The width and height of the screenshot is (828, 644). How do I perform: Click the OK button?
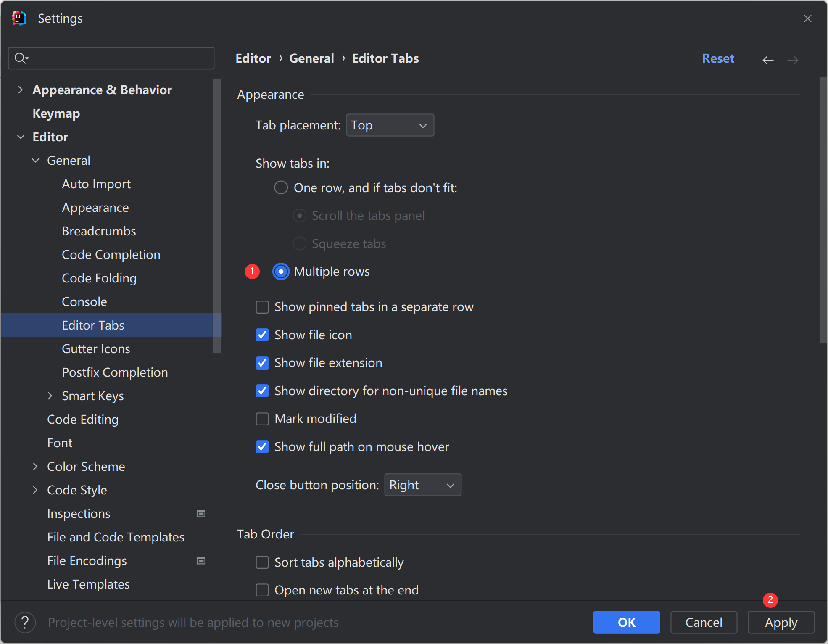click(626, 622)
